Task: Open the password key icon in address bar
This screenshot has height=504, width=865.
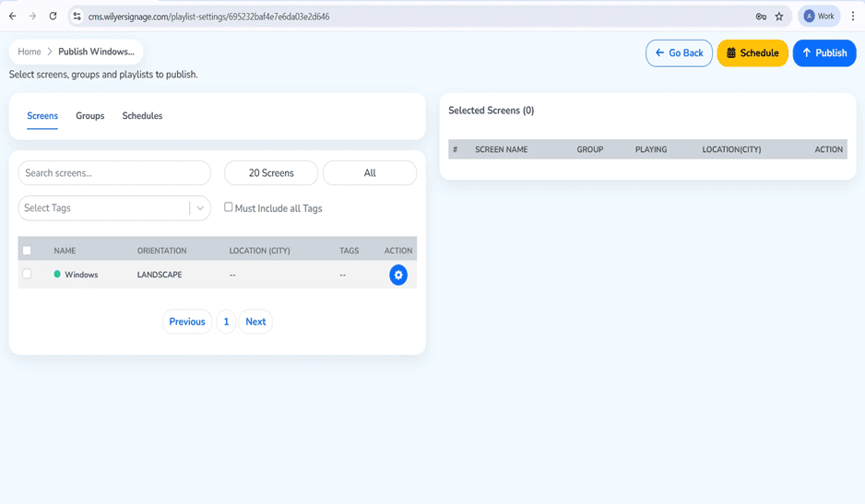Action: 761,17
